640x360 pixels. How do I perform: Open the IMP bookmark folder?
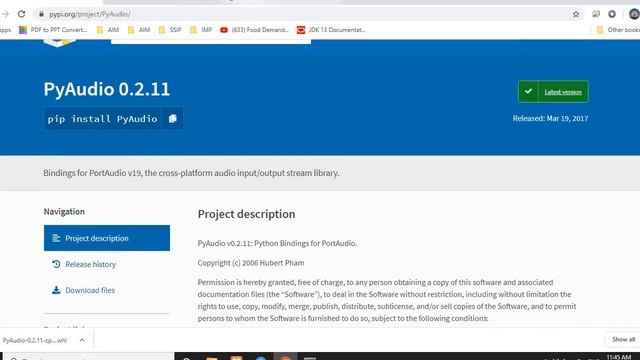201,30
